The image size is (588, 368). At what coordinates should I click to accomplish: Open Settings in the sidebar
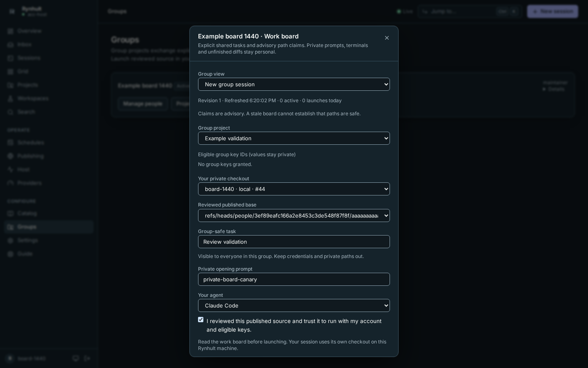(x=49, y=240)
